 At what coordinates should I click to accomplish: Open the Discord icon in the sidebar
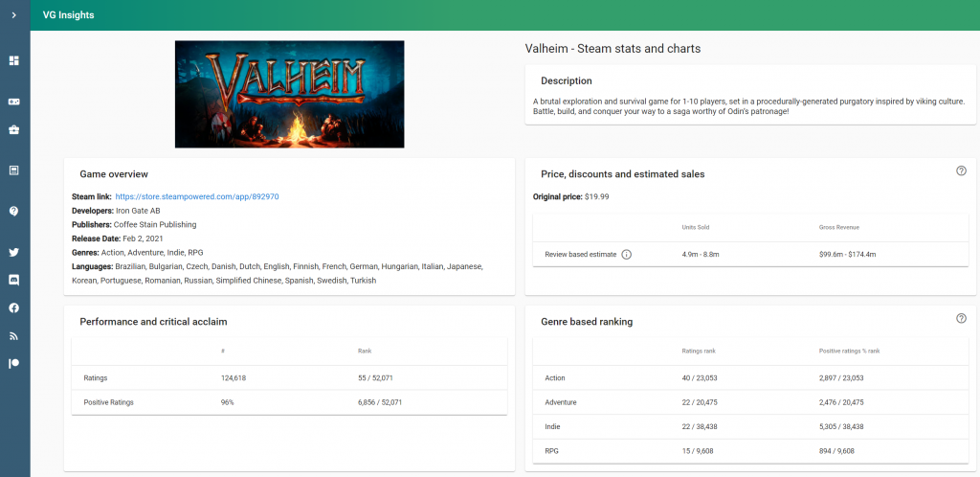[13, 280]
